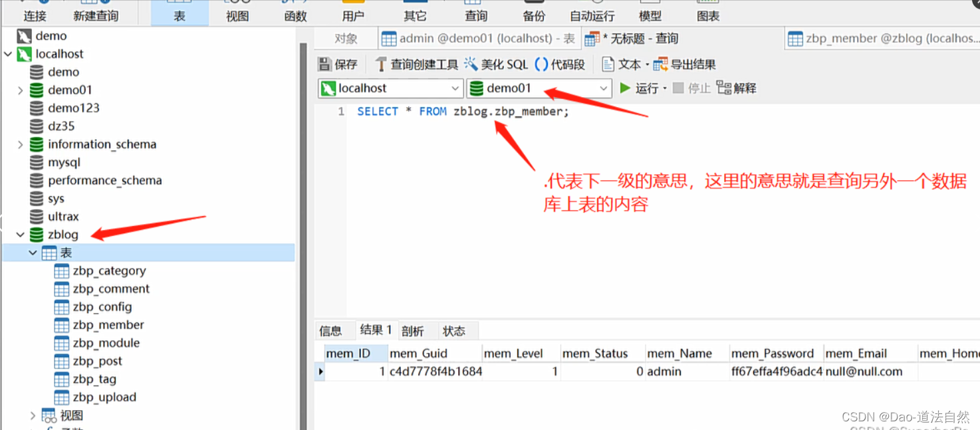Save the query with the 保存 icon
Viewport: 980px width, 430px height.
point(340,64)
